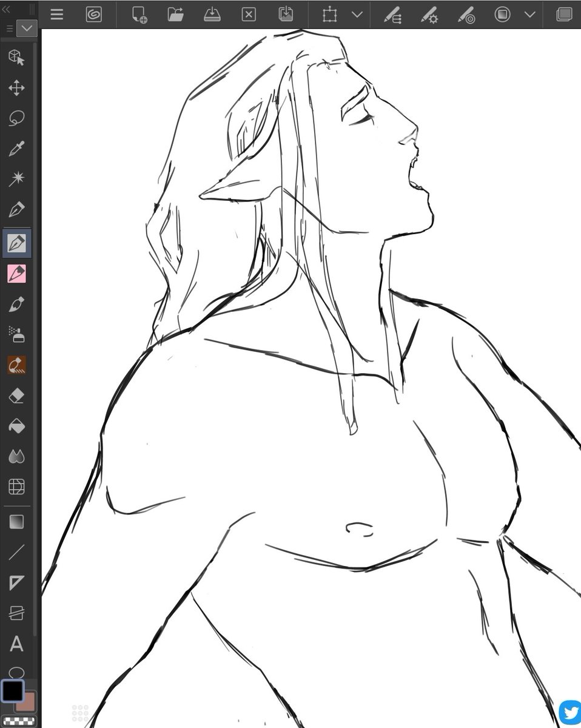Select the Airbrush spray tool

tap(16, 334)
